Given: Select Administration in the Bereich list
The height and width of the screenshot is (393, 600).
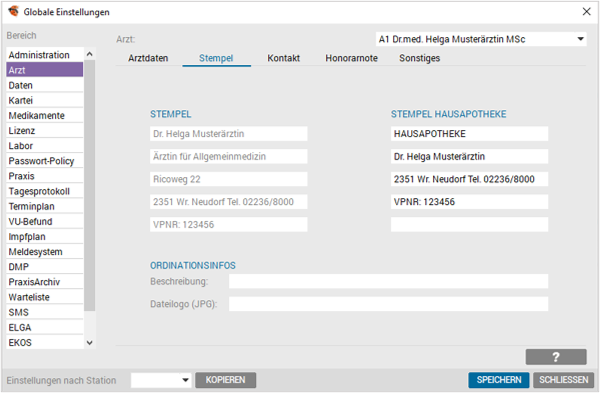Looking at the screenshot, I should [45, 55].
